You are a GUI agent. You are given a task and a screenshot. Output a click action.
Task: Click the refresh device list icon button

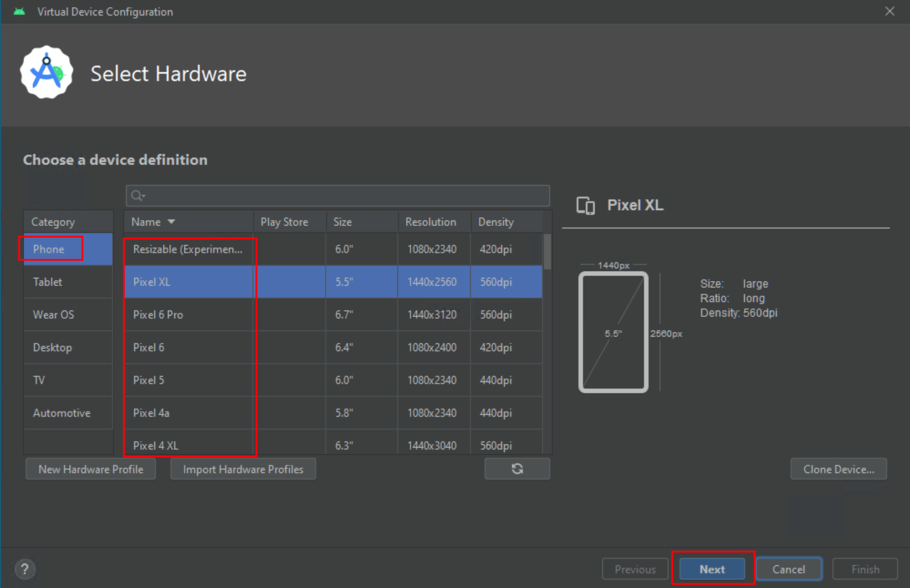517,469
